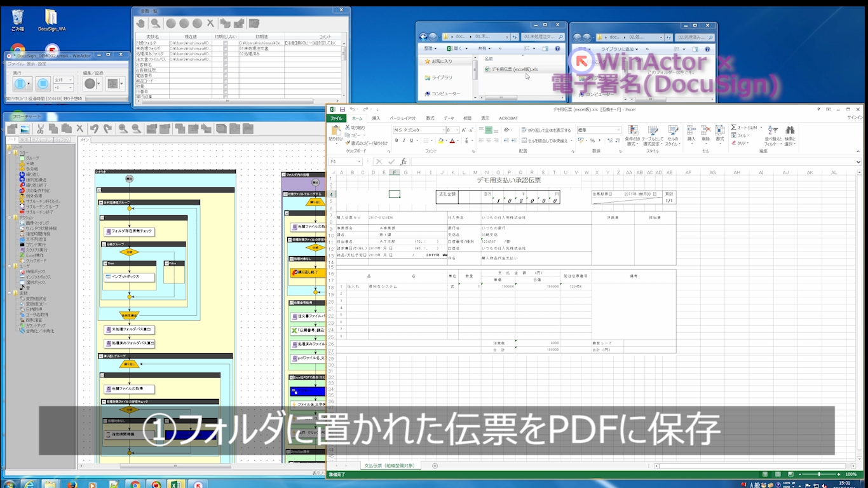Image resolution: width=868 pixels, height=488 pixels.
Task: Open the Excel 挿入 ribbon tab
Action: tap(376, 118)
